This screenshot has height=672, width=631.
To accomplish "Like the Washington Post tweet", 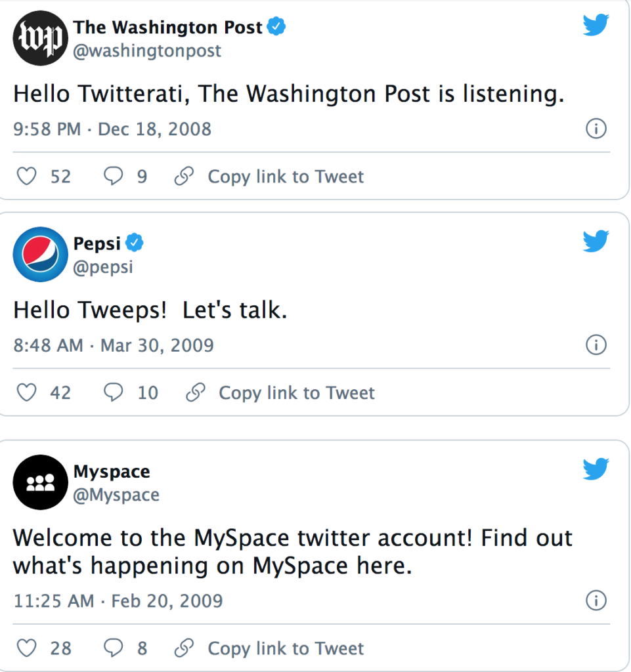I will click(26, 176).
